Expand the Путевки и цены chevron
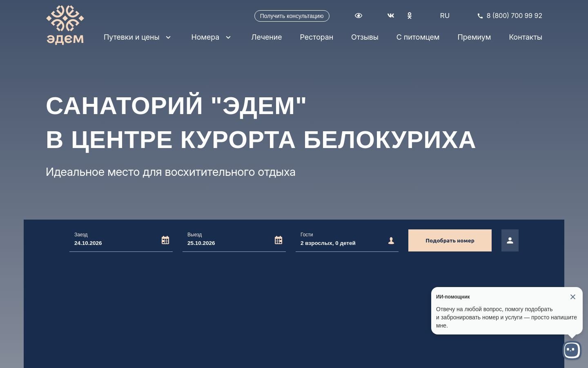 168,37
